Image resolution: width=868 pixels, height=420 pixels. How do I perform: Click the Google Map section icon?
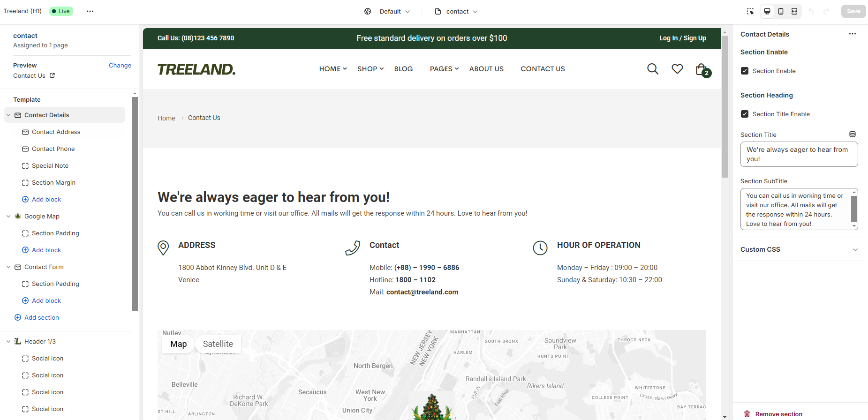tap(18, 216)
